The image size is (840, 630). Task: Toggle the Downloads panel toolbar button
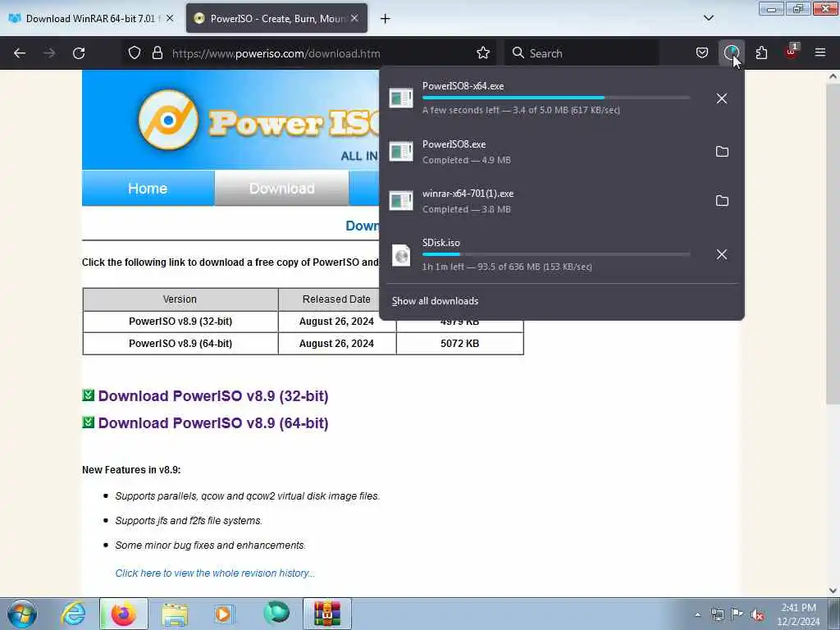point(731,53)
